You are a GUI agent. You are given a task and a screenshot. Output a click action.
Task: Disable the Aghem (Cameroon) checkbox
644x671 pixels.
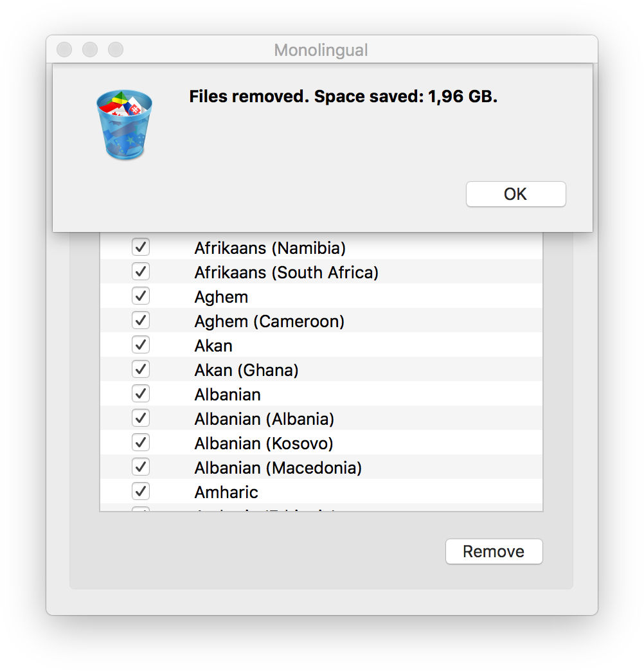tap(140, 320)
